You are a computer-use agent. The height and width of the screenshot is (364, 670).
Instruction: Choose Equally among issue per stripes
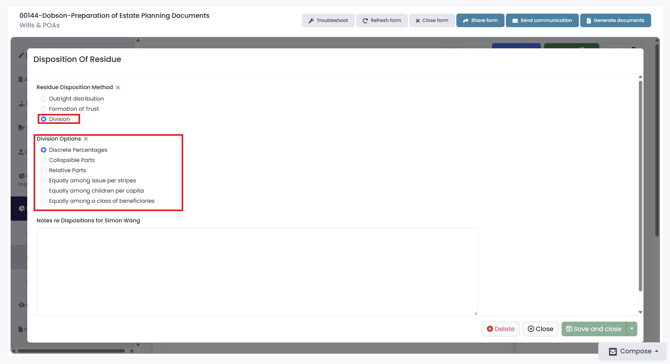click(x=44, y=181)
